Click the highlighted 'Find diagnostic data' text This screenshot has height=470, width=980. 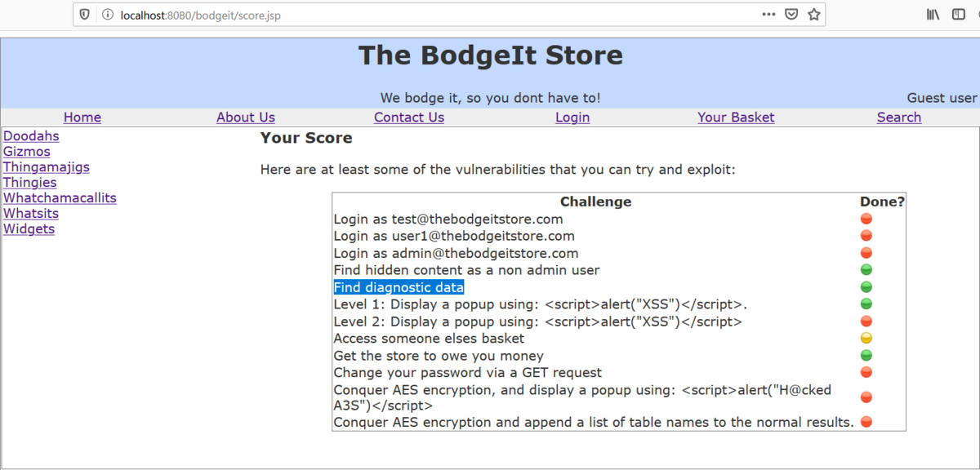(399, 287)
